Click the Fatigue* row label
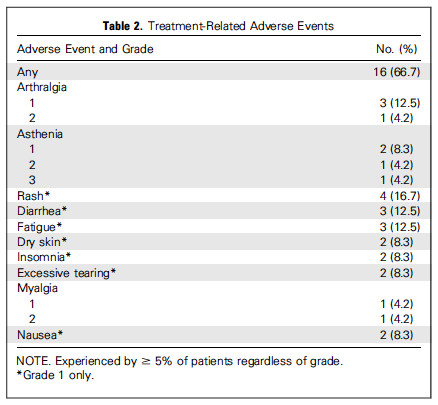438x405 pixels. tap(39, 227)
